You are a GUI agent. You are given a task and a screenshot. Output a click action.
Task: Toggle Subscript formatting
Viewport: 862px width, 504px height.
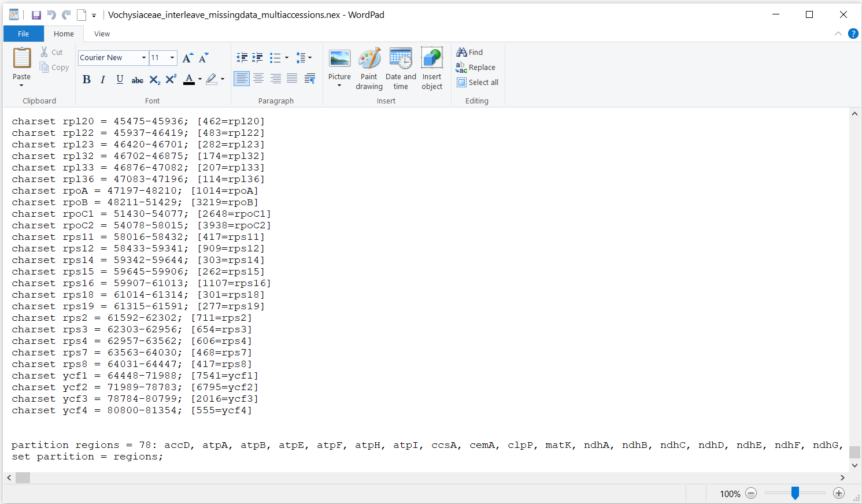pos(154,79)
